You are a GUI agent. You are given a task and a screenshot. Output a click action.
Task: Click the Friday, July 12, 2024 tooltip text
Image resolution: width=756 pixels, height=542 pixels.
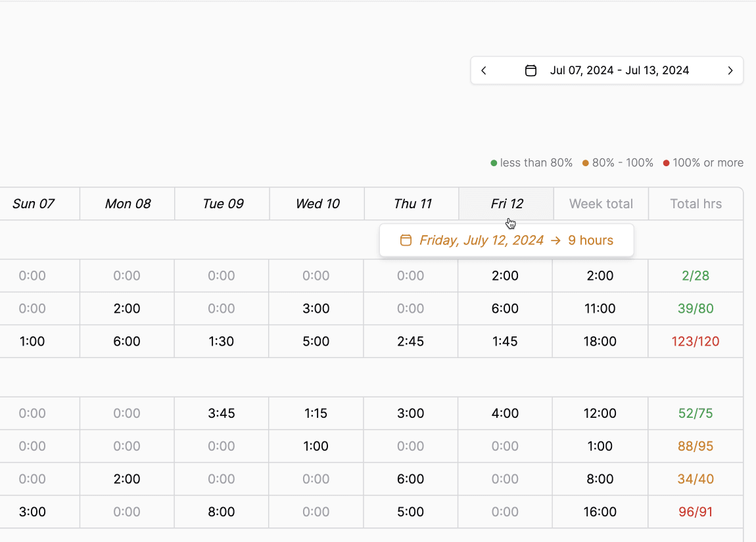pos(481,240)
